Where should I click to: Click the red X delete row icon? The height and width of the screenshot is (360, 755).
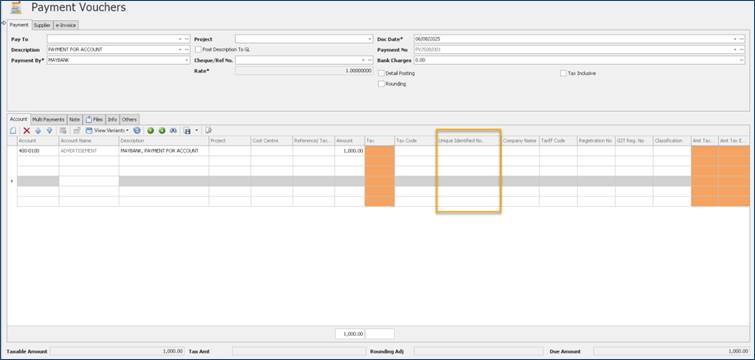click(26, 130)
